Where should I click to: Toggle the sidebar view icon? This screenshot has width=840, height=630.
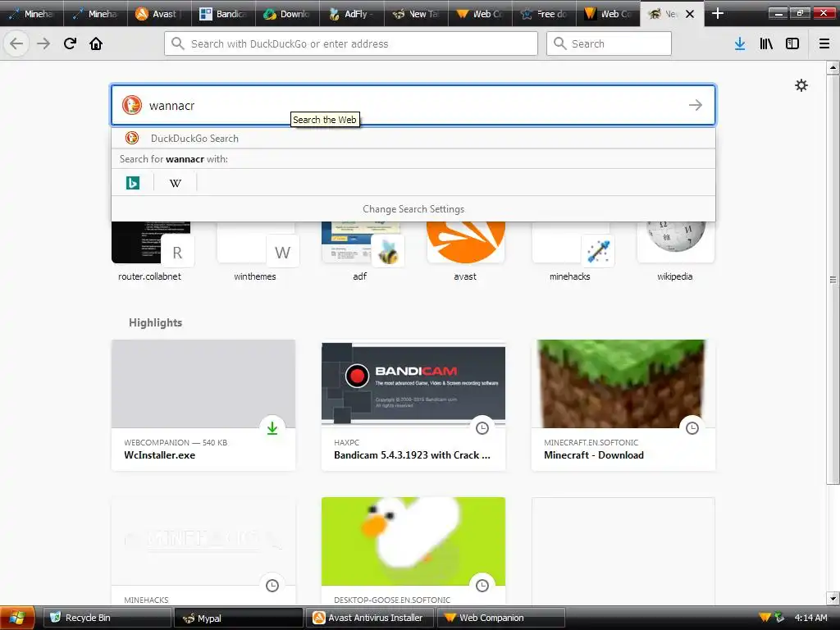click(792, 43)
